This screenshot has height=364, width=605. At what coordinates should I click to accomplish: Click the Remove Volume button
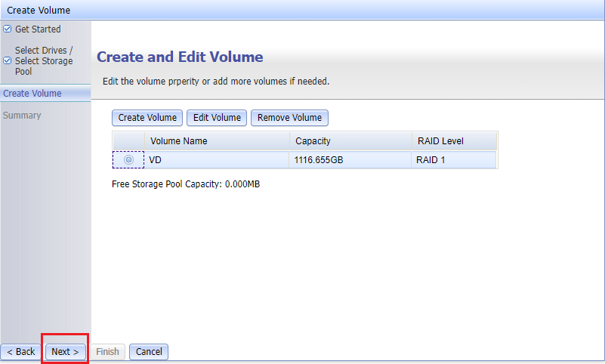(x=289, y=118)
